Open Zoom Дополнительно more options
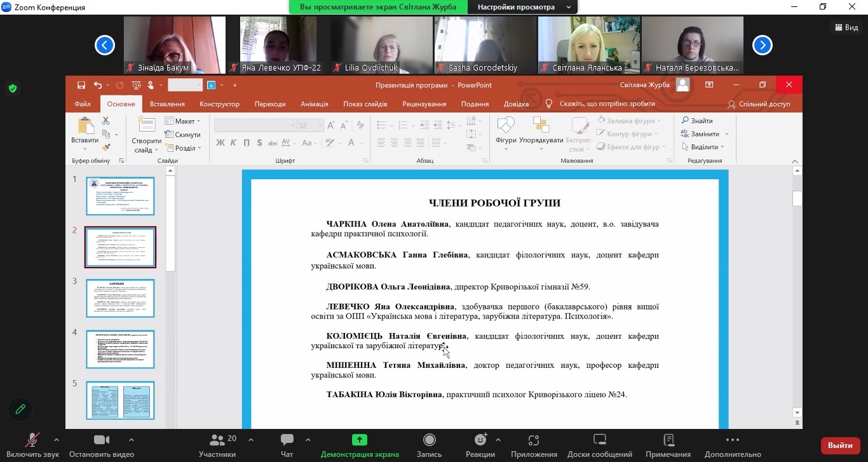Screen dimensions: 868x462 point(733,445)
